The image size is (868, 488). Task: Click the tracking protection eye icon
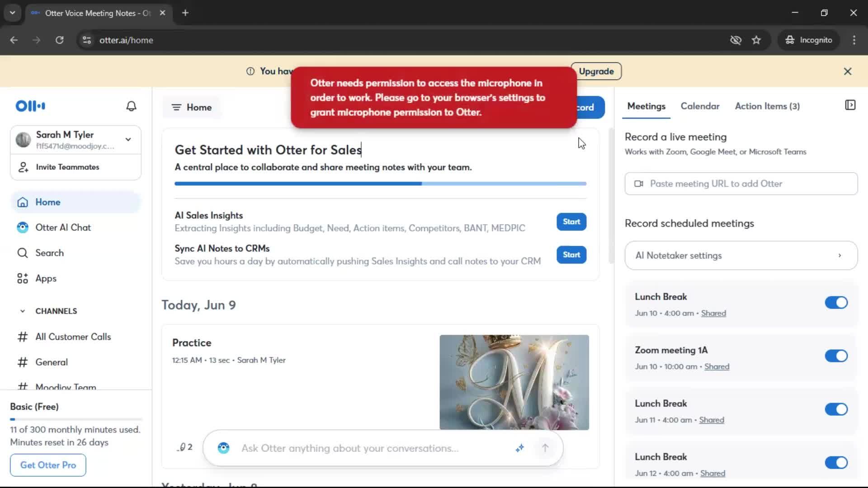(736, 40)
